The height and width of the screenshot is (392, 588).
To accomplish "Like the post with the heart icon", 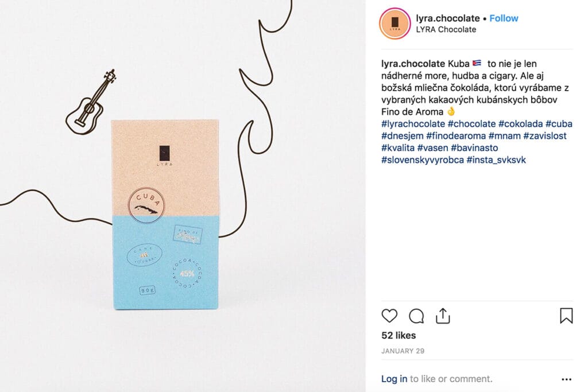I will click(389, 316).
